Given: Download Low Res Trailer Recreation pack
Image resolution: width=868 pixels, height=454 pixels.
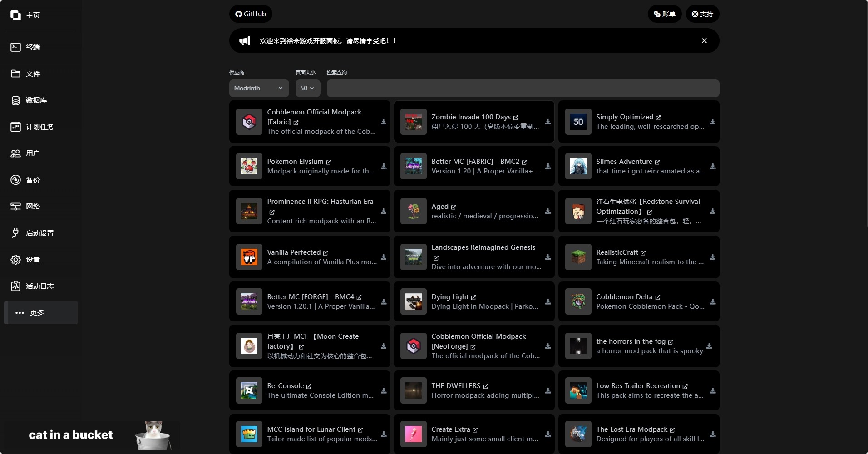Looking at the screenshot, I should [713, 390].
